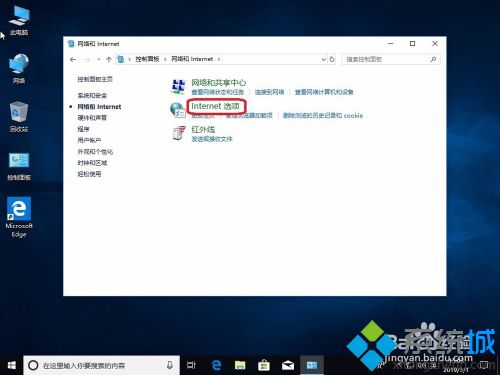Click the magnifier icon in the search box
Viewport: 500px width, 375px height.
pyautogui.click(x=433, y=59)
